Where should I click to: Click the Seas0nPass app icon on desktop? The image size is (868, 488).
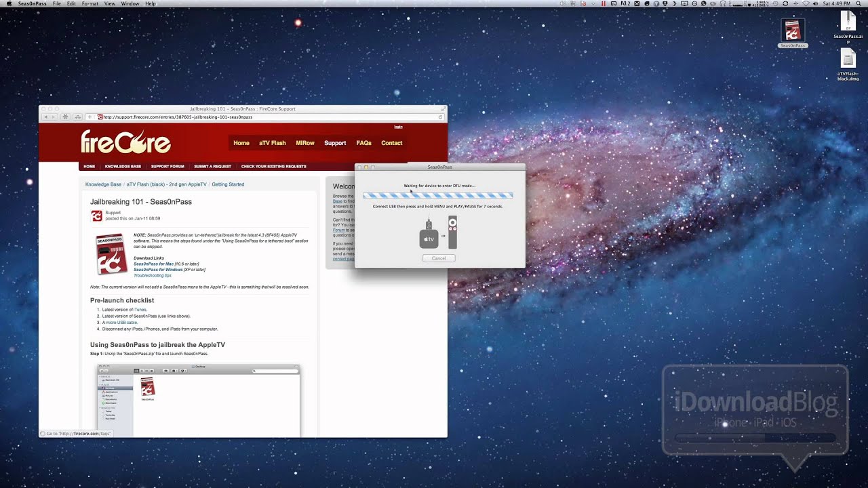pos(793,31)
